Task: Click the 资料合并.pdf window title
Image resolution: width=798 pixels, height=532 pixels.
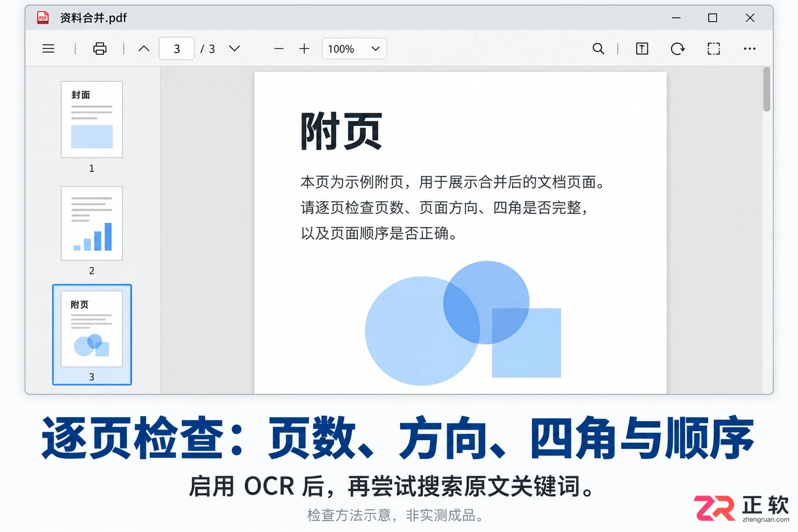Action: (93, 18)
